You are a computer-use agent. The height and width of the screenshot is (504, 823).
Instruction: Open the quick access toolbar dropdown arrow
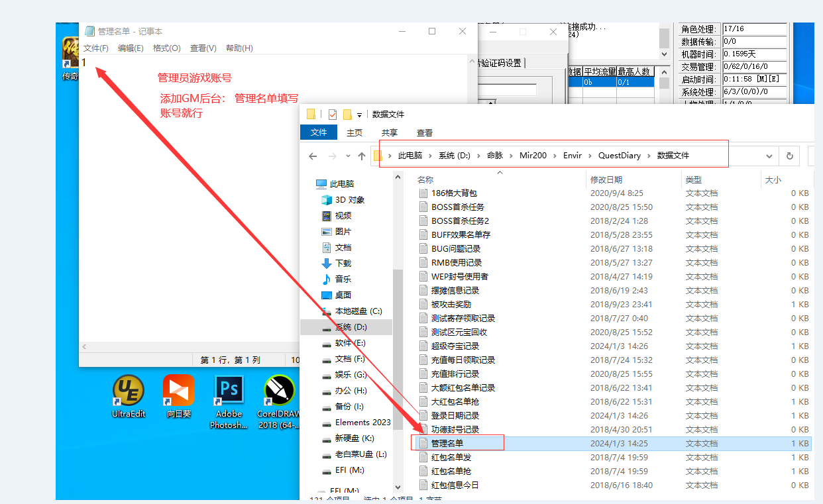click(359, 115)
